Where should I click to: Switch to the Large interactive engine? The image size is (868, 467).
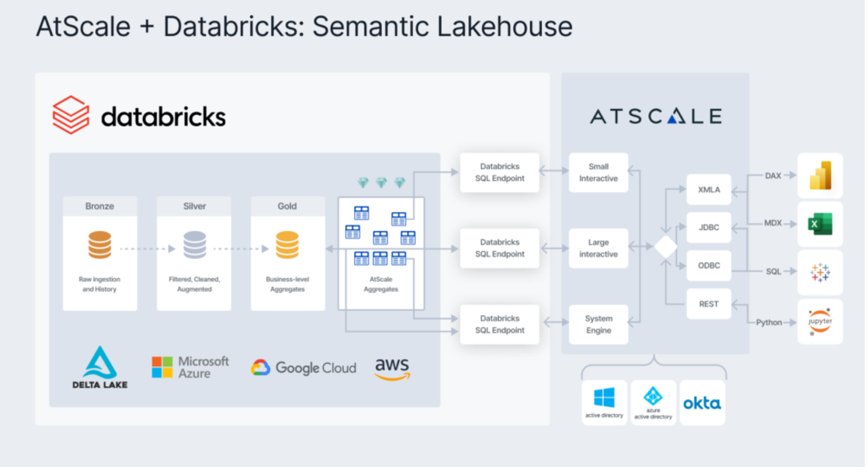[598, 247]
